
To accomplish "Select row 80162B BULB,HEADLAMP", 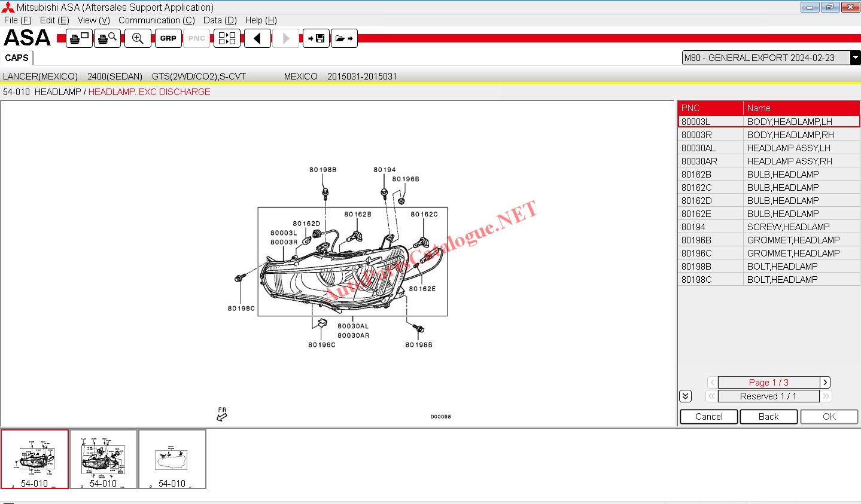I will 769,174.
